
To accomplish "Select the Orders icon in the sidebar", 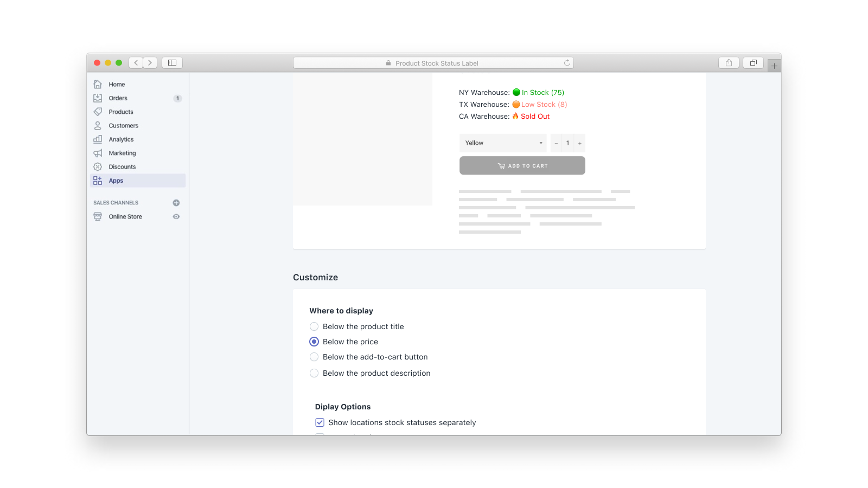I will tap(98, 98).
